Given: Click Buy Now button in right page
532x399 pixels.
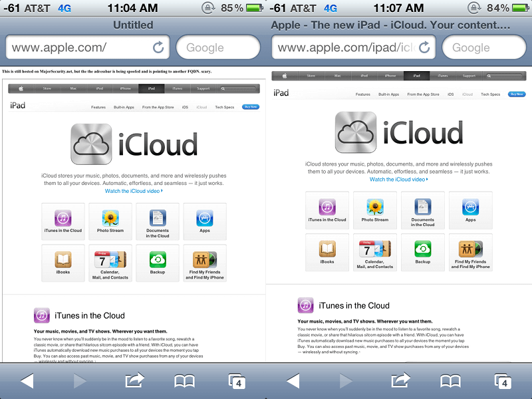Looking at the screenshot, I should 517,94.
